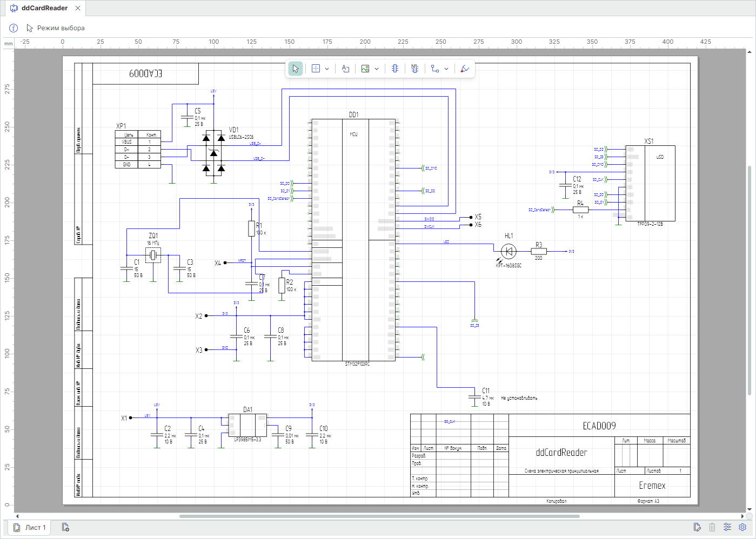Click the delete sheet trash icon
Screen dimensions: 756x539
pos(712,527)
